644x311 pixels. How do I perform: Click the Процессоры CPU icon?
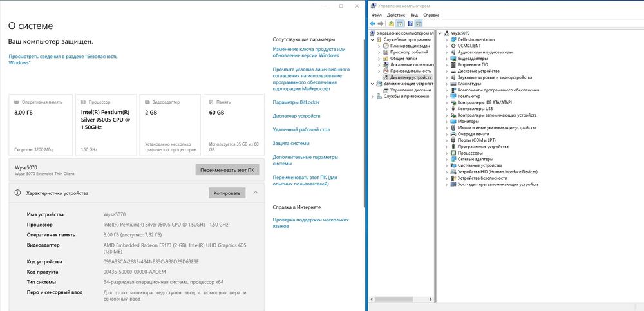tap(453, 153)
